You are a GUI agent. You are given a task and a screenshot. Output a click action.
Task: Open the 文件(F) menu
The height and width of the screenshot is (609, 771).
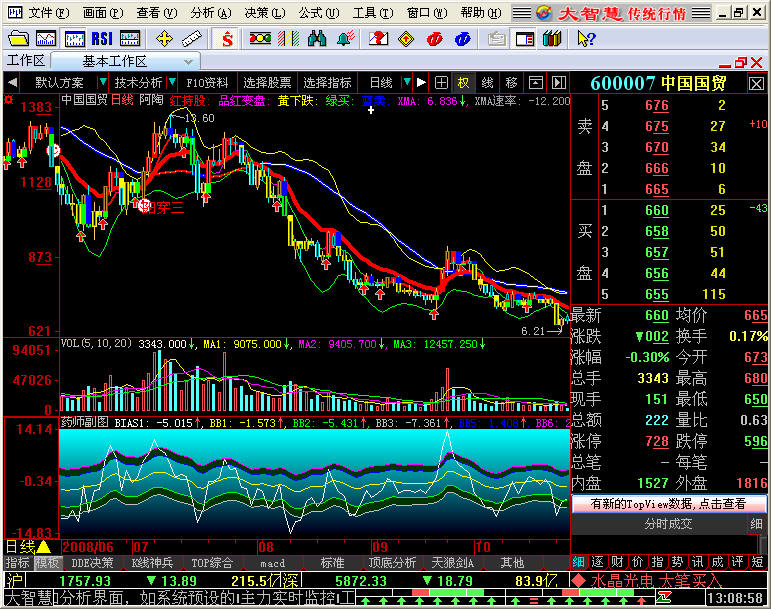[x=49, y=13]
